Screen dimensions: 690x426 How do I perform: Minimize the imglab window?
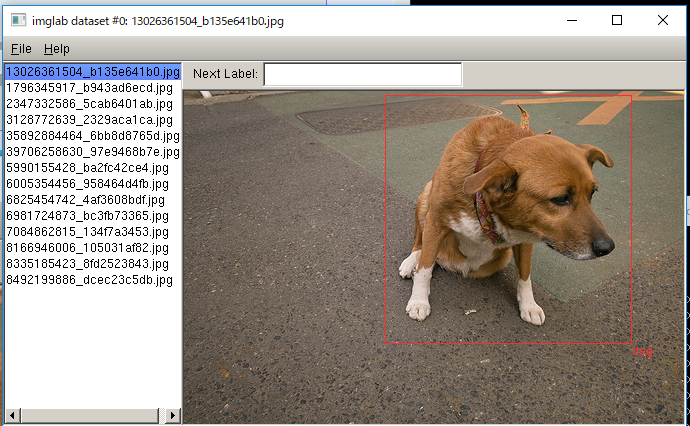(572, 20)
